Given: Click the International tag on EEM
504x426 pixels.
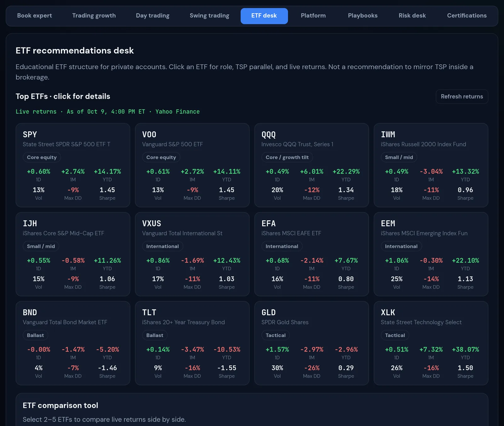Looking at the screenshot, I should (x=401, y=246).
